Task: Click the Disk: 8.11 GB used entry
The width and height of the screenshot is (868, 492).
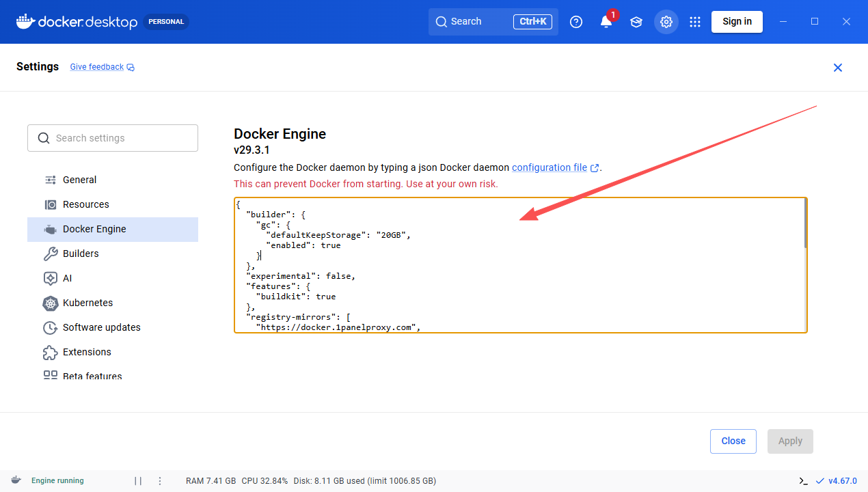Action: [x=364, y=480]
